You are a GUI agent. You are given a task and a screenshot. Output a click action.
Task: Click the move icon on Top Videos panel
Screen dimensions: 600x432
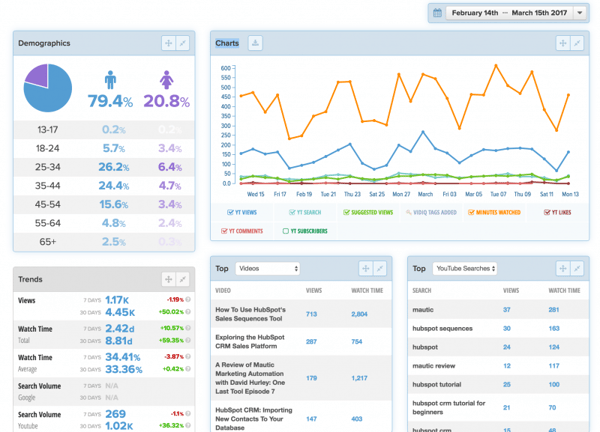[x=366, y=269]
